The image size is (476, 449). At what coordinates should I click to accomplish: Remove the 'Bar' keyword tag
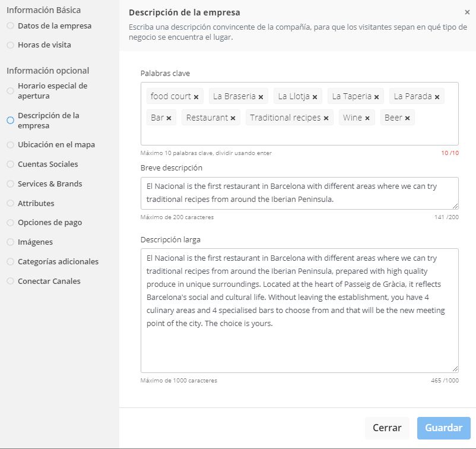click(169, 118)
